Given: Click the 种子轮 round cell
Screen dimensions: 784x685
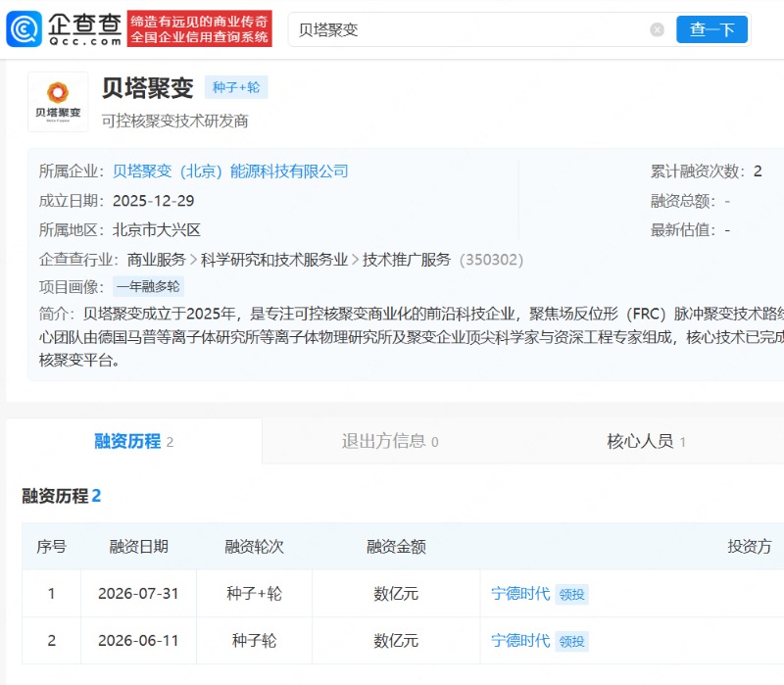Looking at the screenshot, I should (254, 641).
